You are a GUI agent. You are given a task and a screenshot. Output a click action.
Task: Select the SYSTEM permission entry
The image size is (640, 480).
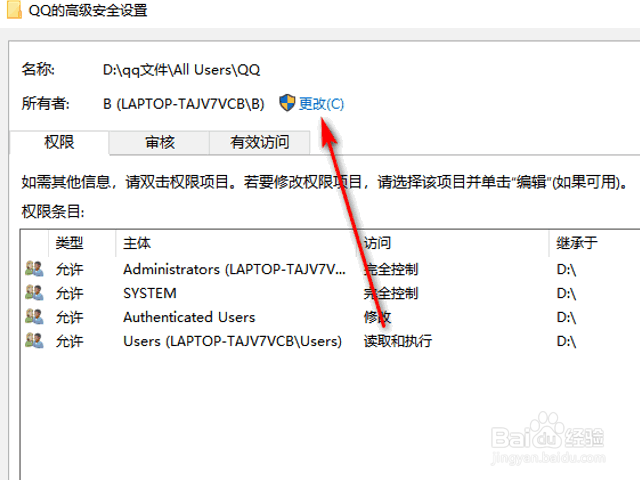tap(331, 293)
